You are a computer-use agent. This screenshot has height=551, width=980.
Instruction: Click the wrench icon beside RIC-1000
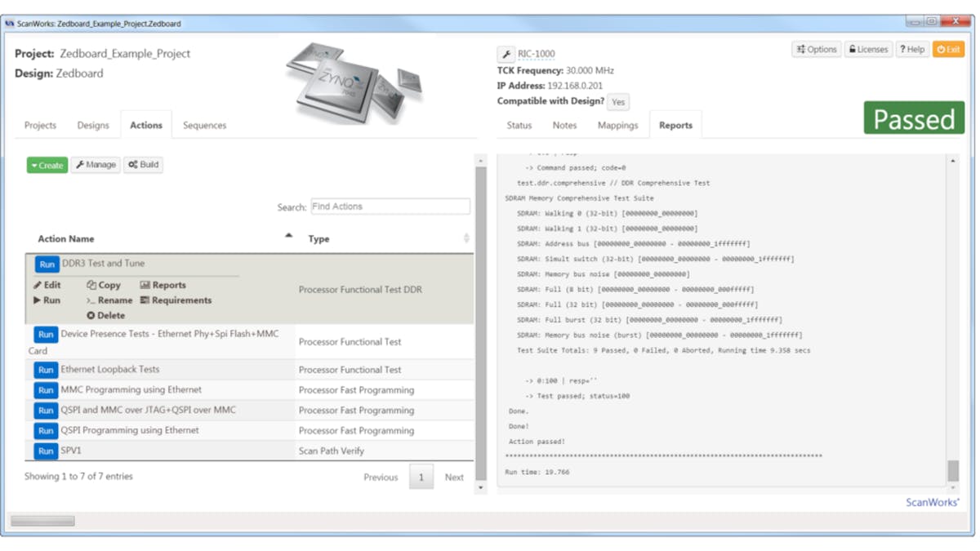pyautogui.click(x=506, y=54)
